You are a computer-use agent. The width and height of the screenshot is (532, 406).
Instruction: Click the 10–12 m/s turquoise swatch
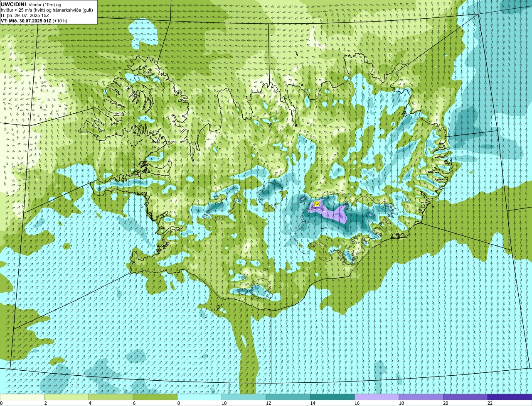pos(244,397)
